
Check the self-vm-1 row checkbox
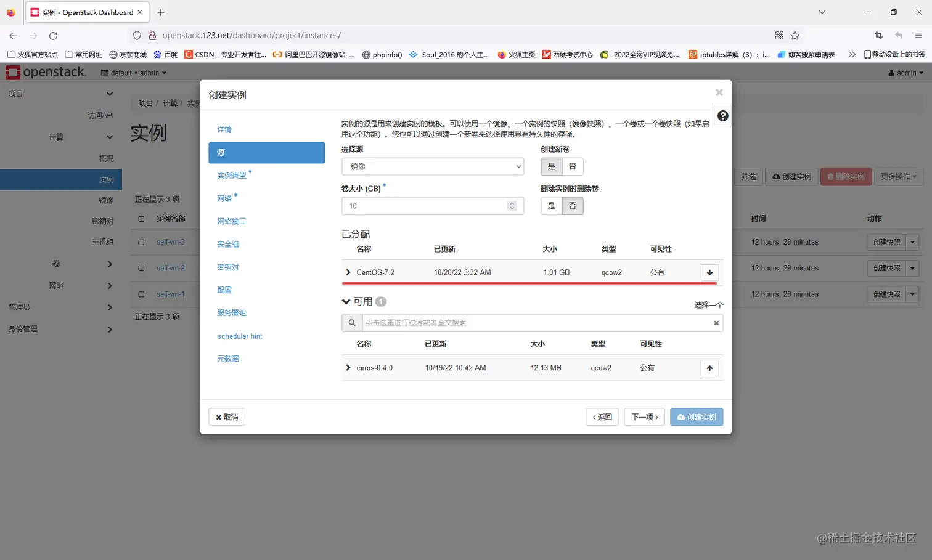[141, 294]
